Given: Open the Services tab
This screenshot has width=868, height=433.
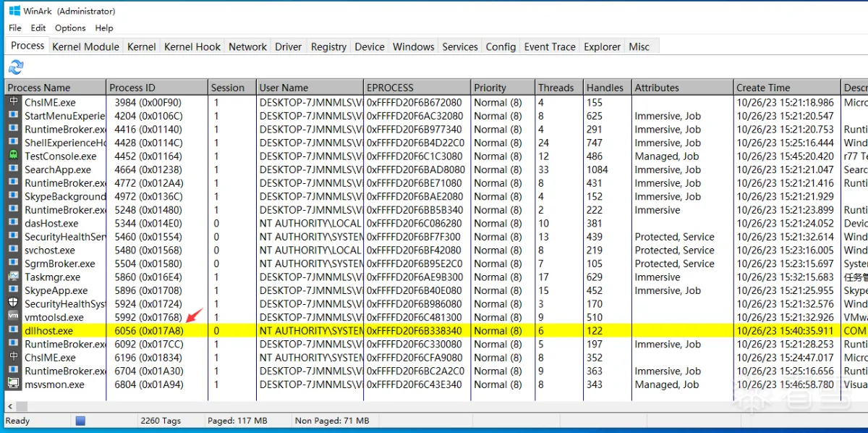Looking at the screenshot, I should pos(460,46).
